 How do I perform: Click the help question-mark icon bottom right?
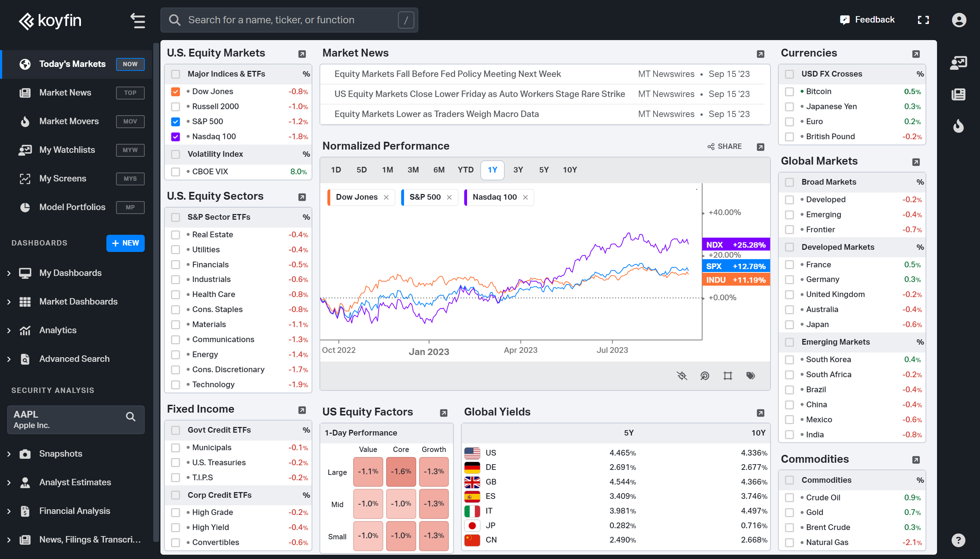click(x=959, y=541)
